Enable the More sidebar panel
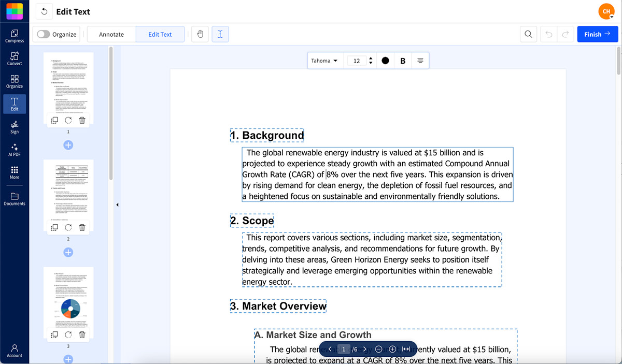622x364 pixels. 14,172
